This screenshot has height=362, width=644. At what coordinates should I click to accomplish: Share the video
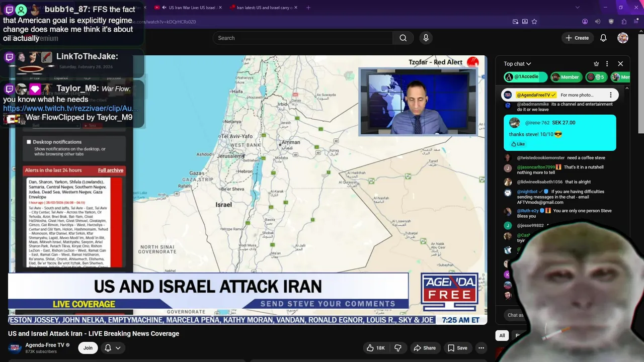(x=425, y=348)
